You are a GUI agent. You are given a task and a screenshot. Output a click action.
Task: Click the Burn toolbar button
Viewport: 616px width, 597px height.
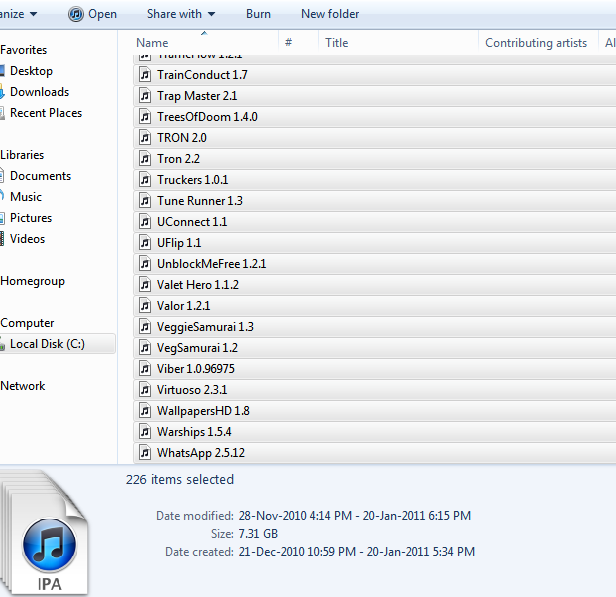point(258,14)
